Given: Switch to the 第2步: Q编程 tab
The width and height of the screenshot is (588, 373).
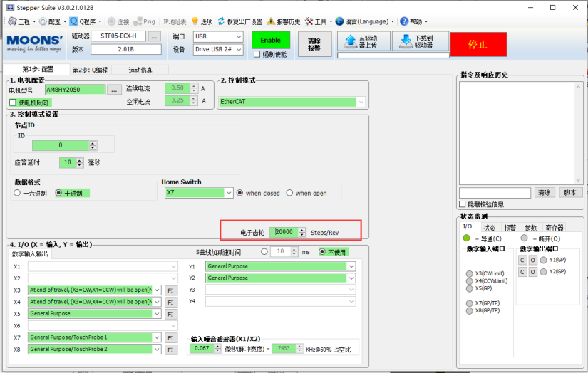Looking at the screenshot, I should (91, 70).
